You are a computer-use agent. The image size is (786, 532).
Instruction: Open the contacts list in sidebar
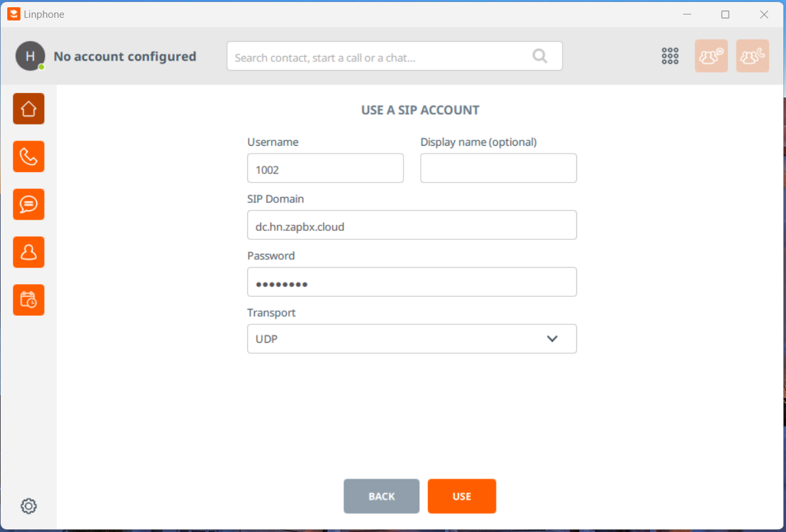pyautogui.click(x=28, y=252)
